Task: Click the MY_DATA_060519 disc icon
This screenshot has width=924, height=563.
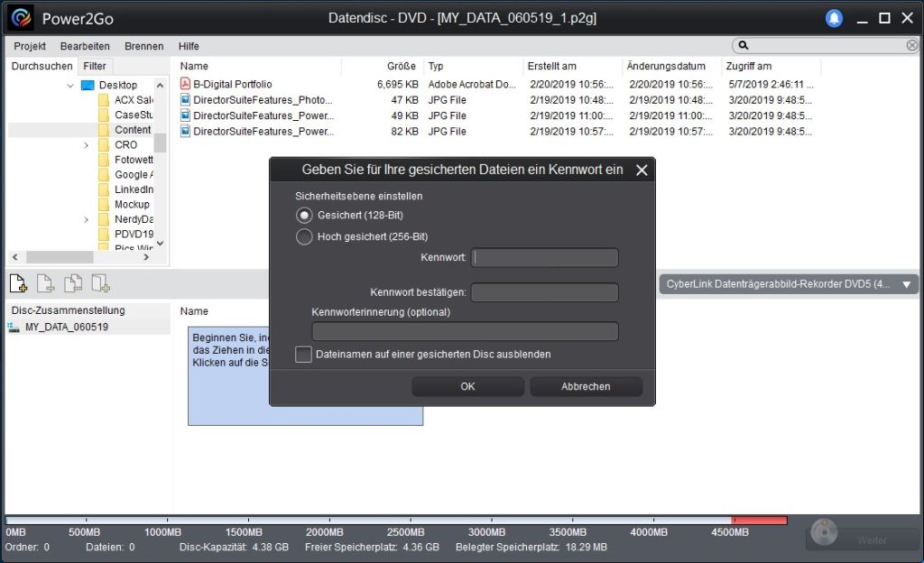Action: pyautogui.click(x=14, y=327)
